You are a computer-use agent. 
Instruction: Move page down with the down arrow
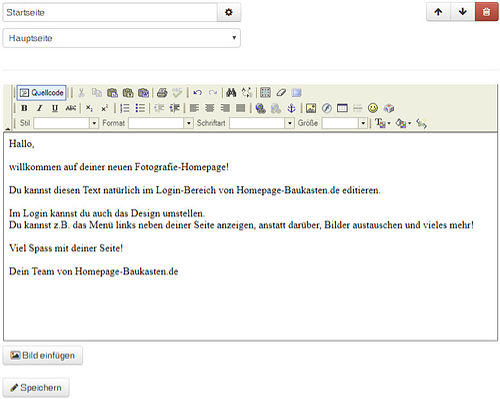(463, 12)
